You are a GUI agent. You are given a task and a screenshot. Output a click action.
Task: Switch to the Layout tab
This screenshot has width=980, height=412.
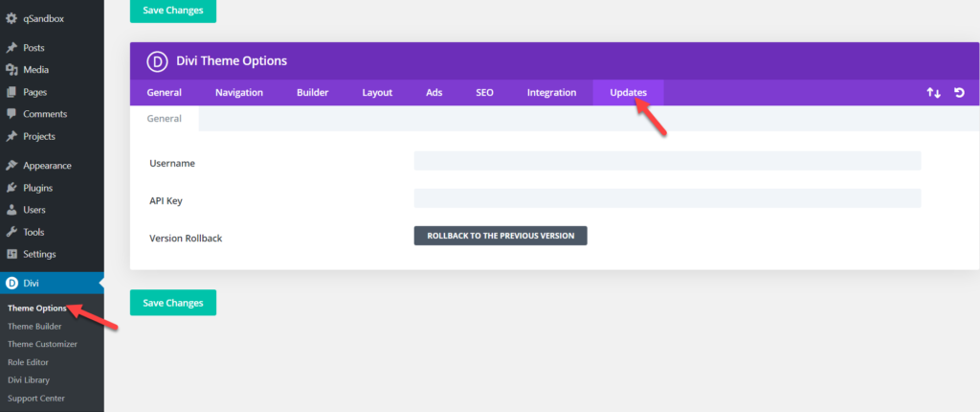pos(377,93)
